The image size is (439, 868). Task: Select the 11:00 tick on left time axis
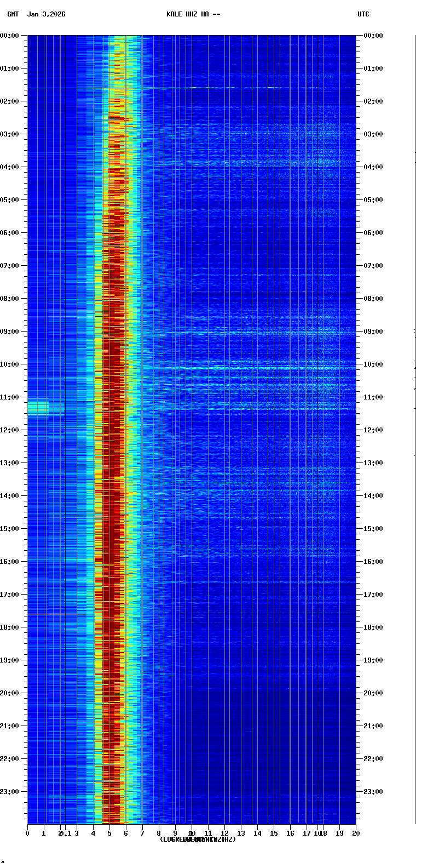click(x=10, y=397)
